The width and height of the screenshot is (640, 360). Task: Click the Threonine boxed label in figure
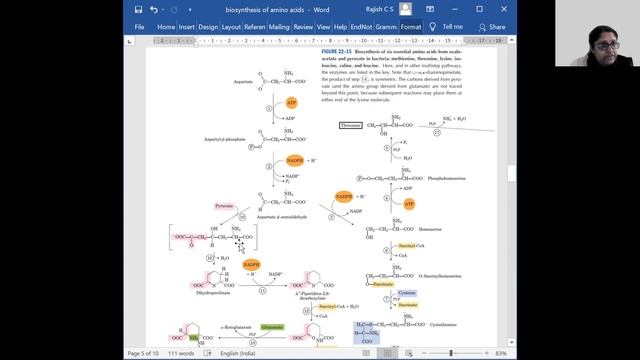pos(351,125)
